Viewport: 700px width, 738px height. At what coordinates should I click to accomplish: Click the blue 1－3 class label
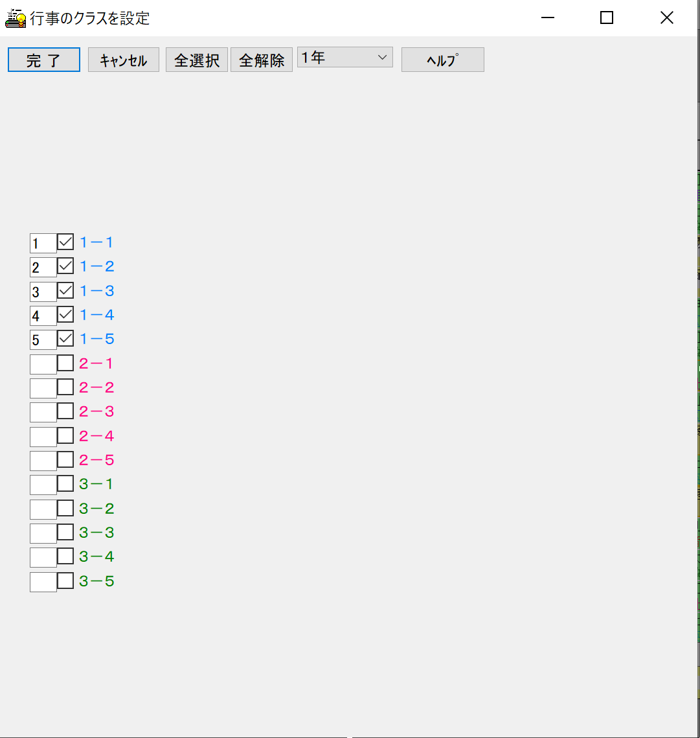click(96, 290)
